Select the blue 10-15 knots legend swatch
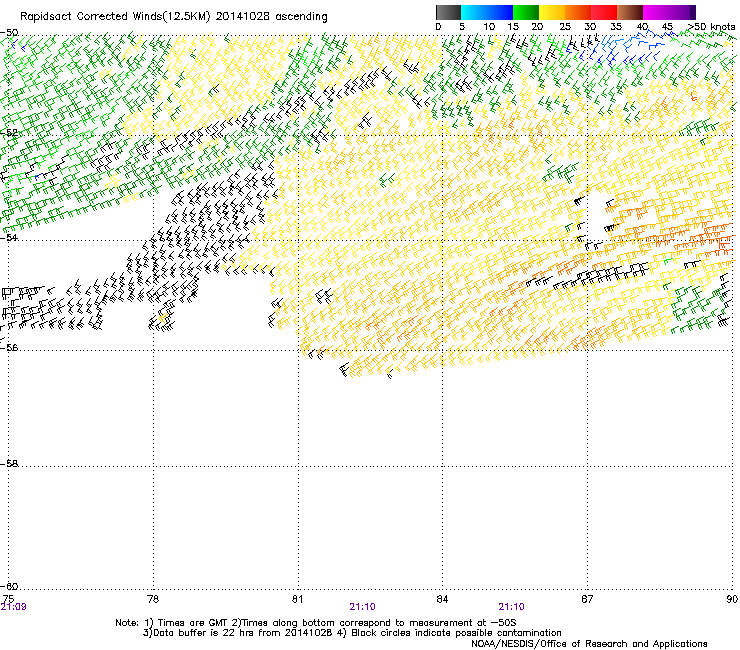The height and width of the screenshot is (650, 740). point(500,12)
